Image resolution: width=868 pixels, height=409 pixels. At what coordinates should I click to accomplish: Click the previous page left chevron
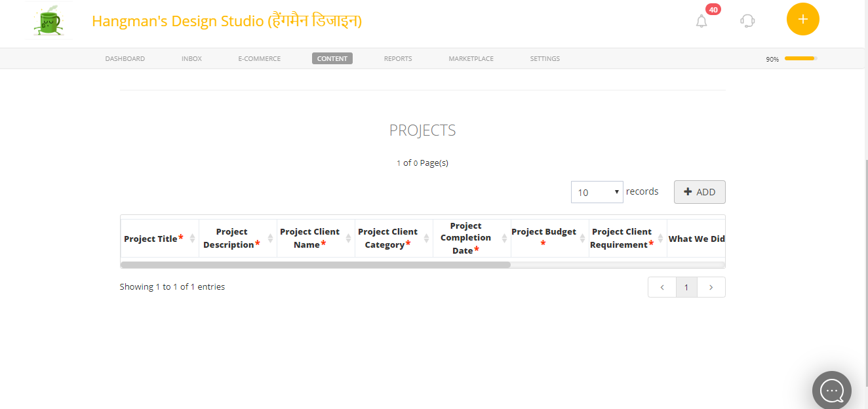(x=661, y=287)
